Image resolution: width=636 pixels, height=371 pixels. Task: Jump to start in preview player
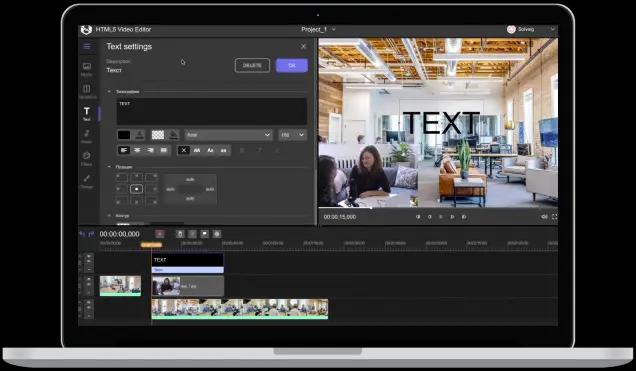pyautogui.click(x=418, y=217)
